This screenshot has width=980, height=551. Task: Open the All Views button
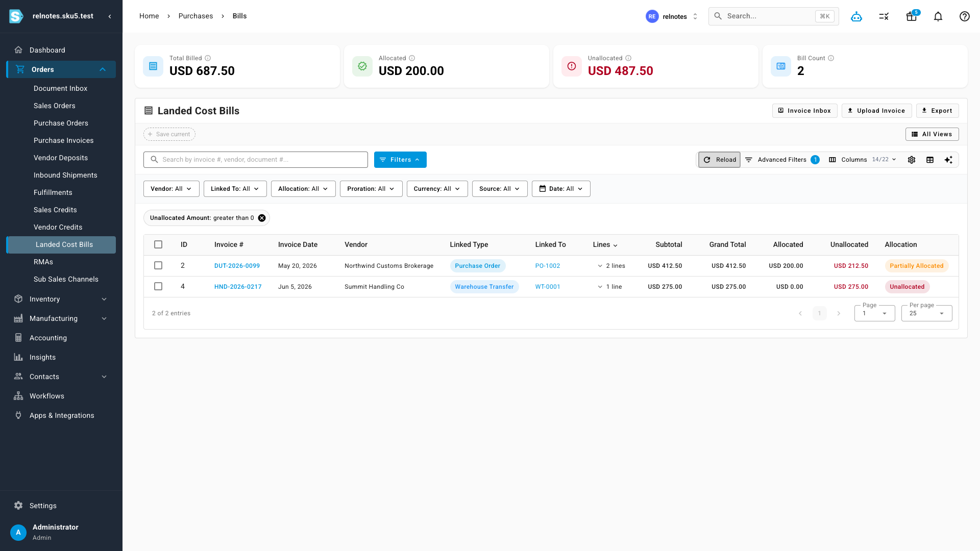point(932,134)
